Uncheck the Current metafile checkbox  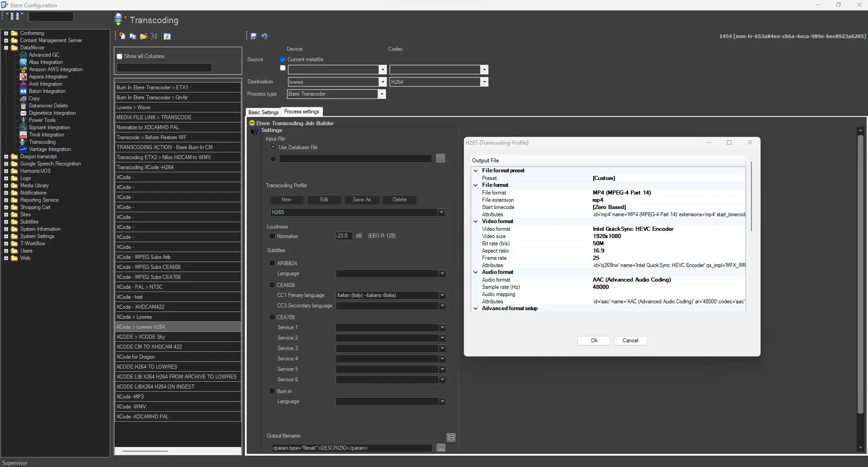pyautogui.click(x=283, y=59)
